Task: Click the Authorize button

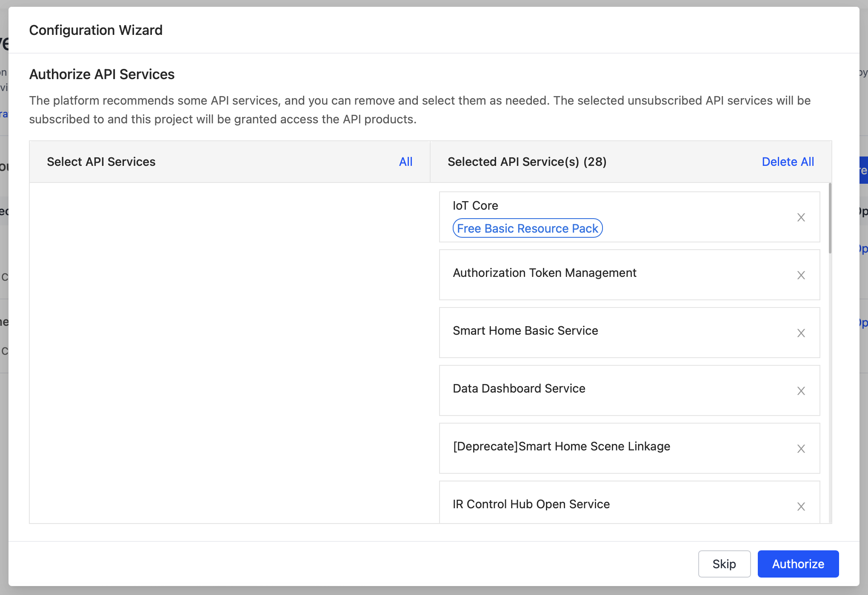Action: tap(798, 564)
